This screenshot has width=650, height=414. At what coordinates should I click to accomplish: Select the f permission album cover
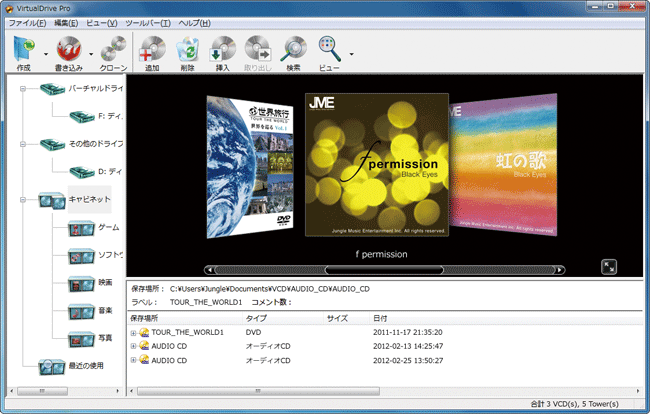click(377, 165)
